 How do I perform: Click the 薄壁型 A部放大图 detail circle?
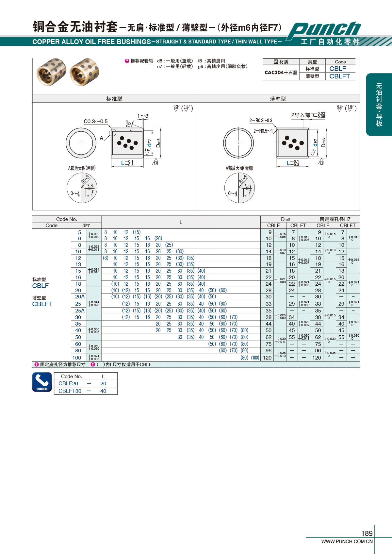point(239,188)
